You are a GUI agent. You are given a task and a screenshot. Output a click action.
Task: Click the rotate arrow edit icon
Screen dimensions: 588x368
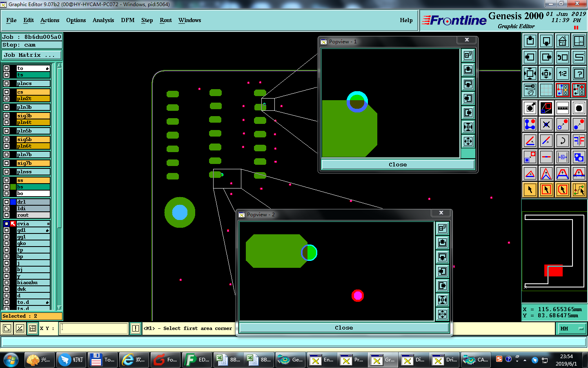(x=563, y=141)
